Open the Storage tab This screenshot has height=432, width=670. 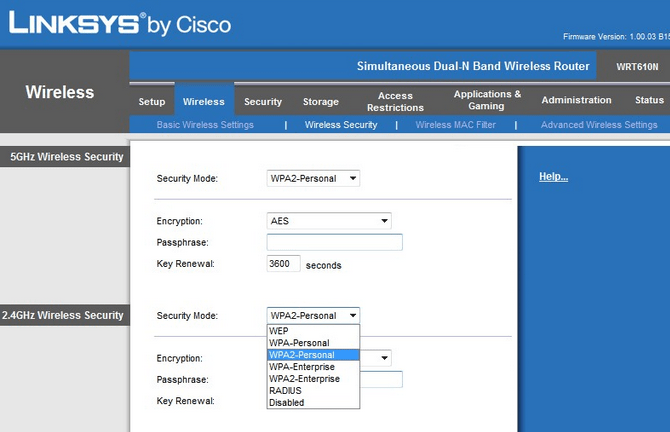point(321,101)
